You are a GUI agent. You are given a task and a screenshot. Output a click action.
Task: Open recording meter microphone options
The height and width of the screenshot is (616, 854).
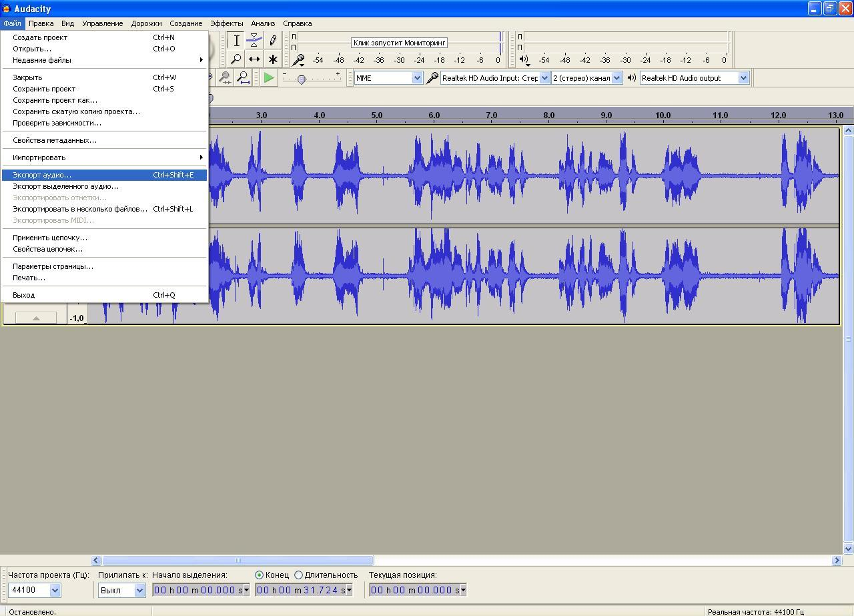pyautogui.click(x=298, y=60)
